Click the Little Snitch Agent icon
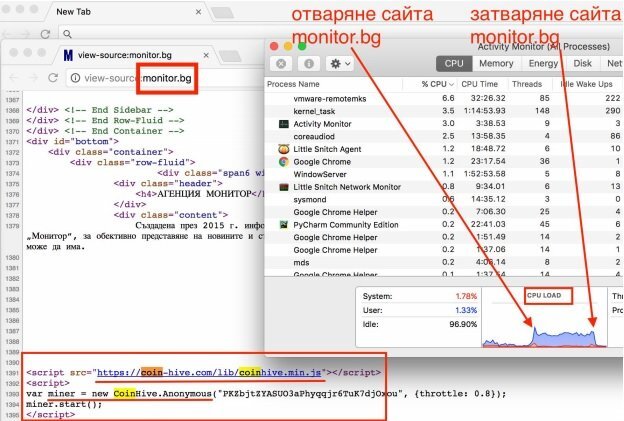Image resolution: width=624 pixels, height=421 pixels. [284, 149]
